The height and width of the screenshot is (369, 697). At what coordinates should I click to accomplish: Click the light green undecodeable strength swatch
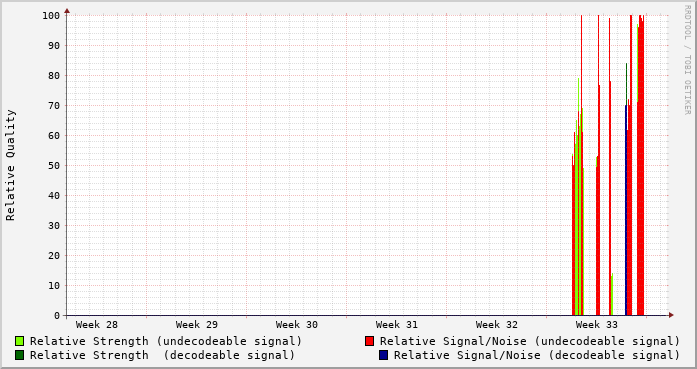pyautogui.click(x=20, y=341)
